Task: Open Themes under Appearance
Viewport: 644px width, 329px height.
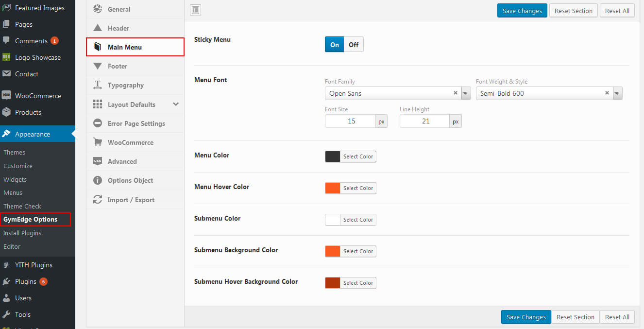Action: coord(14,152)
